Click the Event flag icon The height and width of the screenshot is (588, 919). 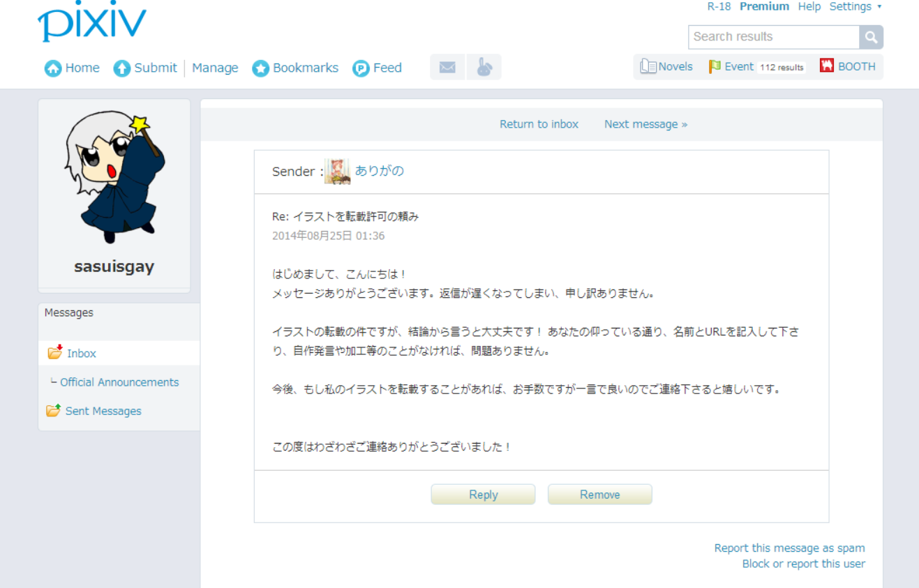(x=715, y=66)
